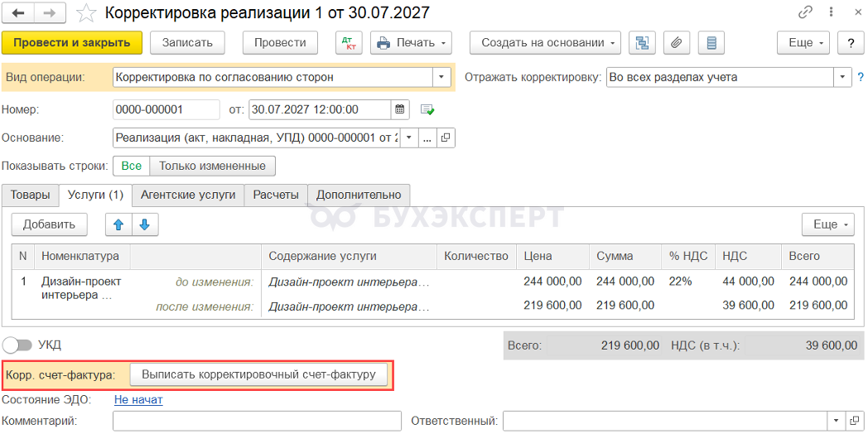Copy document link via chain icon
Image resolution: width=868 pixels, height=434 pixels.
805,12
